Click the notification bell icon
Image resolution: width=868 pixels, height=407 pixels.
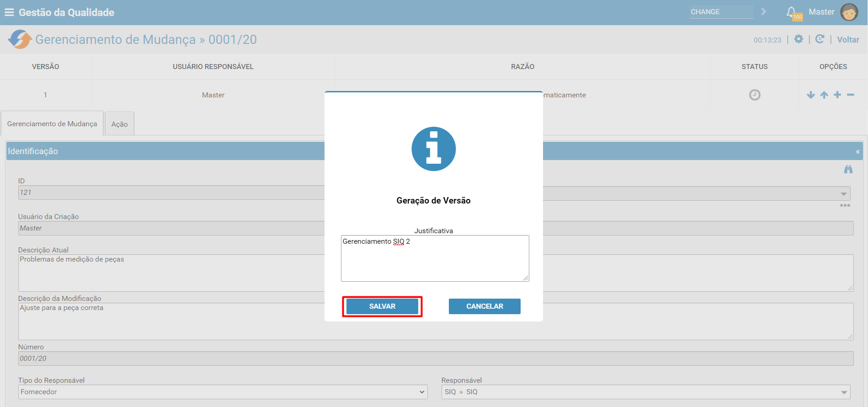(791, 12)
